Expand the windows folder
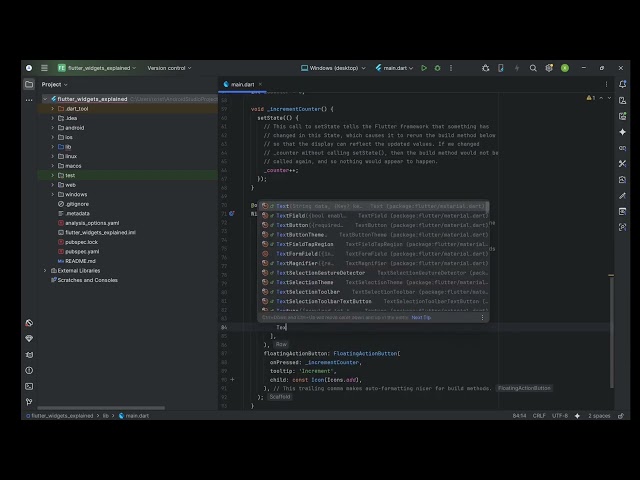 53,195
